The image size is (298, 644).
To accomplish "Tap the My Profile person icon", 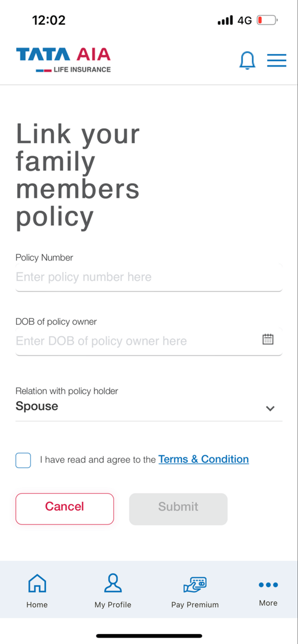I will click(x=113, y=583).
